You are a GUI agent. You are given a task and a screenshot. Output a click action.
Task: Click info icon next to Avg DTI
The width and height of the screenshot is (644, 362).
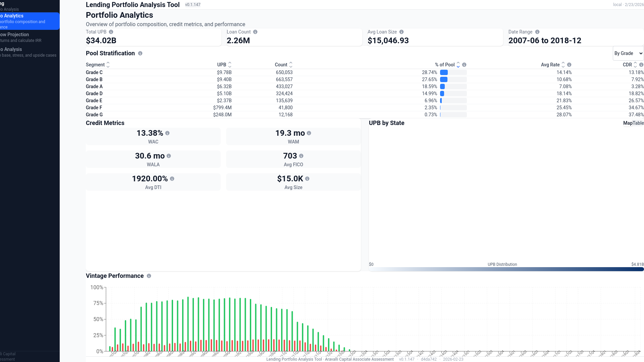click(172, 179)
